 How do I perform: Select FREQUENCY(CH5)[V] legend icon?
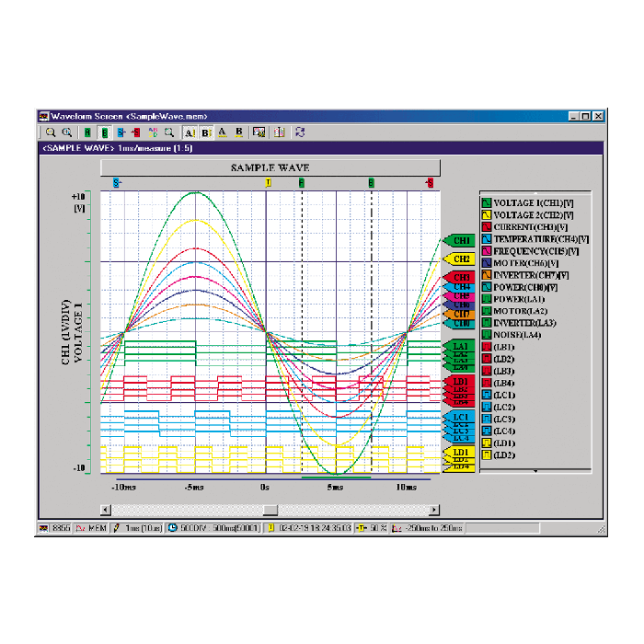pyautogui.click(x=487, y=251)
